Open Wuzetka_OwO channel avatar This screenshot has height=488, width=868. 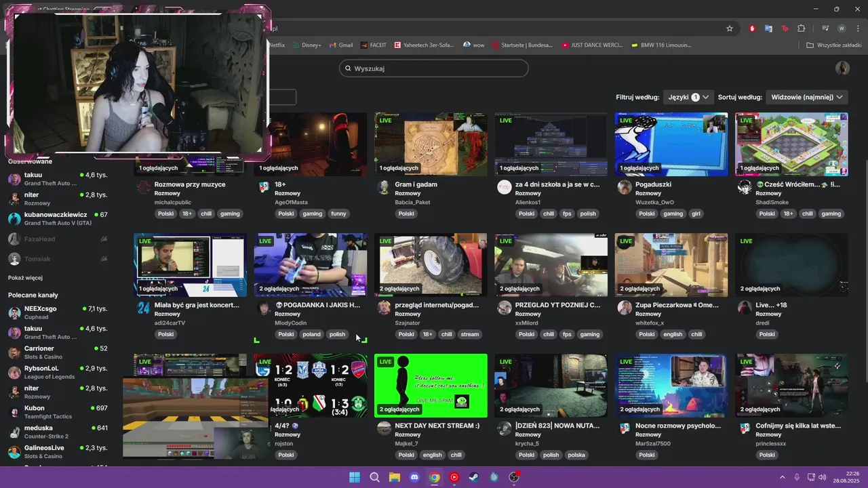(625, 187)
